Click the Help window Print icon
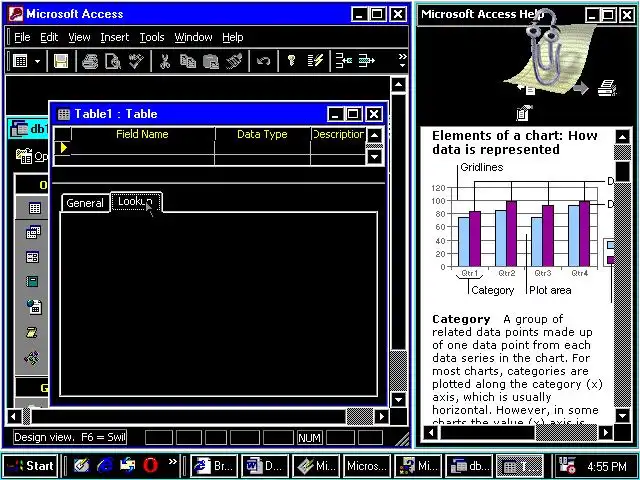The height and width of the screenshot is (480, 640). pos(607,87)
